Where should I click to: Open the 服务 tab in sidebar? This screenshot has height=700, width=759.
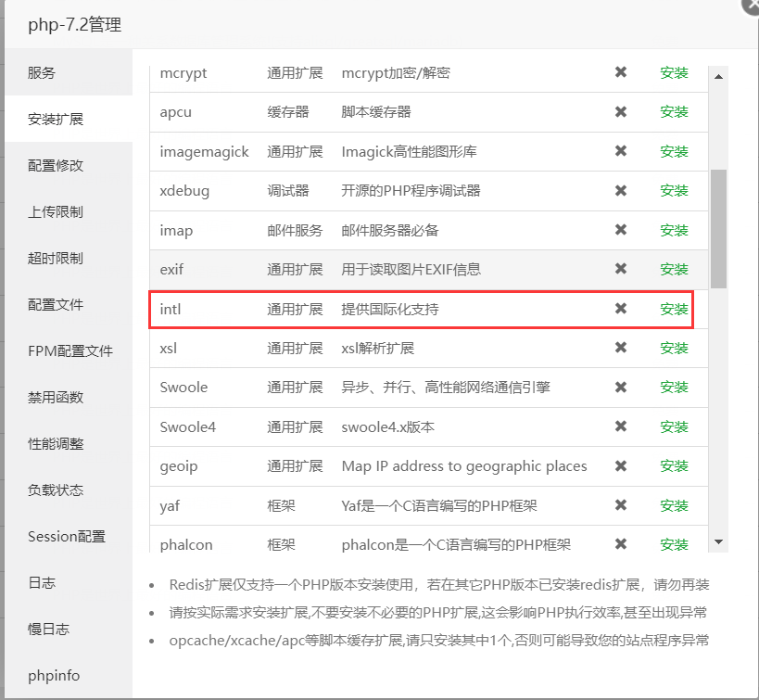click(x=69, y=72)
